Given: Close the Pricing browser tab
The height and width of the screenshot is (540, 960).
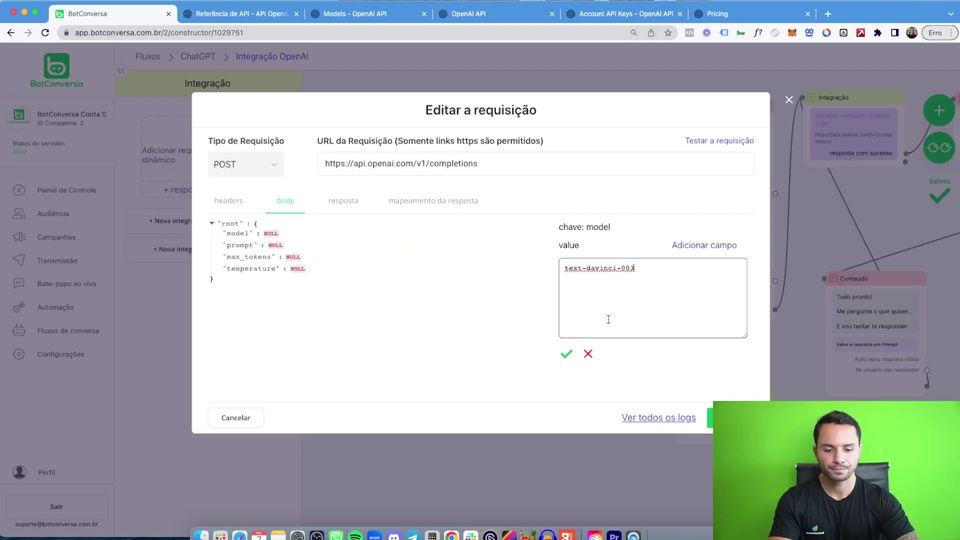Looking at the screenshot, I should [807, 13].
